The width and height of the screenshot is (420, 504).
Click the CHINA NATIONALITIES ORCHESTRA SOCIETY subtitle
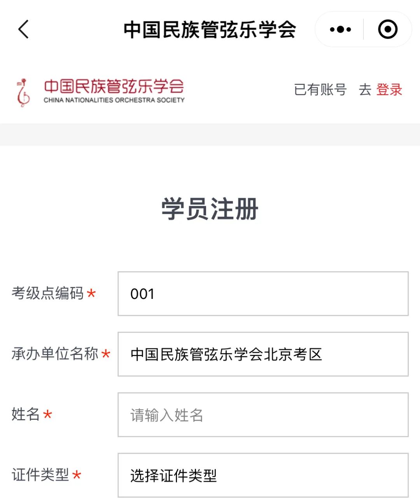click(x=114, y=100)
